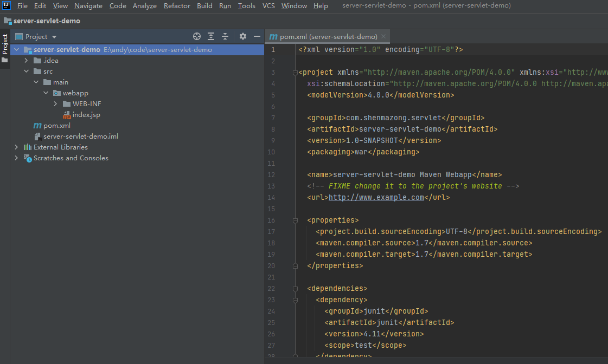Collapse the main folder

[x=36, y=82]
